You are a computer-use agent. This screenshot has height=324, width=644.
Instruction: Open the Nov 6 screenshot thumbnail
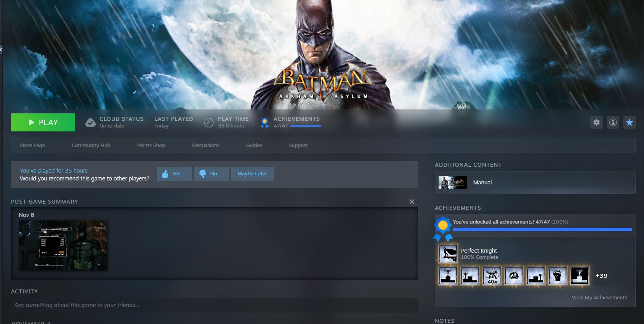pyautogui.click(x=63, y=245)
